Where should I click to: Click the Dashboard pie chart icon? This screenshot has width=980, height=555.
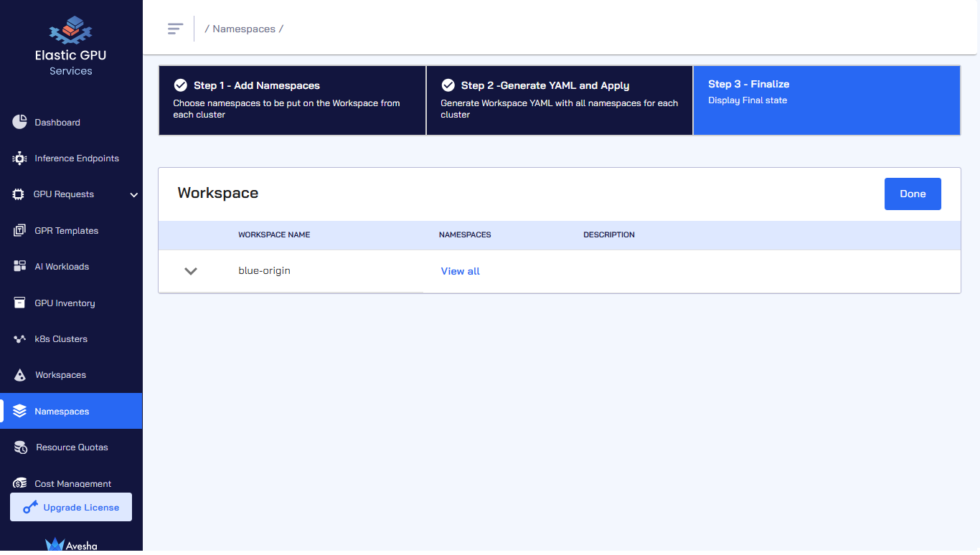coord(19,122)
